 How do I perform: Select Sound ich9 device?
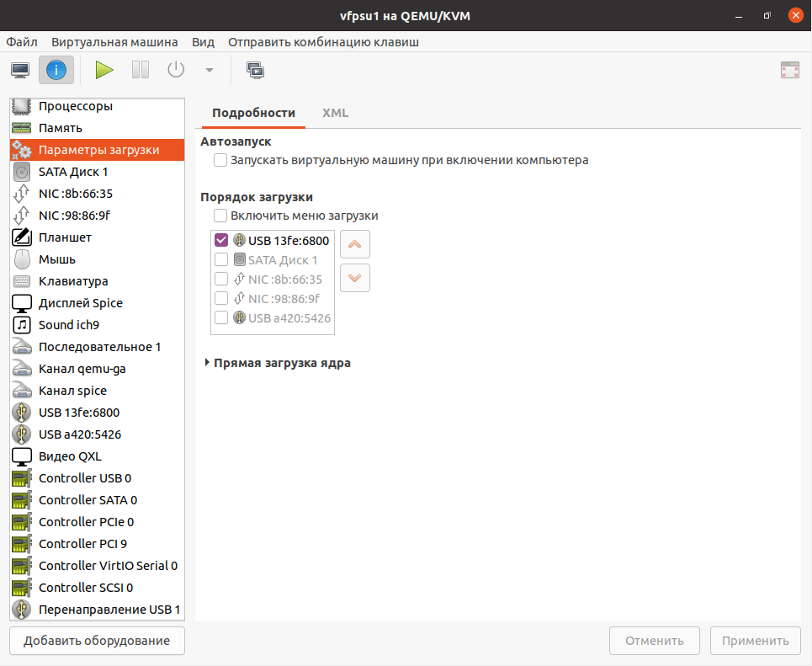[x=98, y=325]
